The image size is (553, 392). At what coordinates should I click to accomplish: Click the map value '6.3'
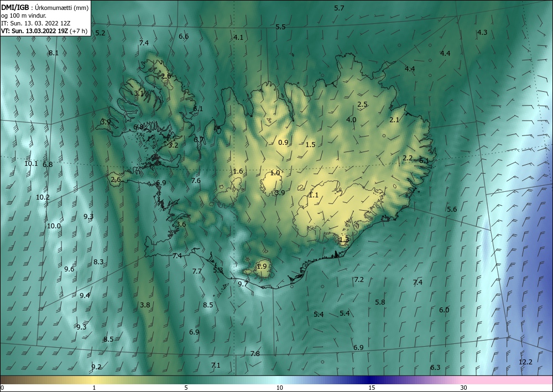point(435,368)
